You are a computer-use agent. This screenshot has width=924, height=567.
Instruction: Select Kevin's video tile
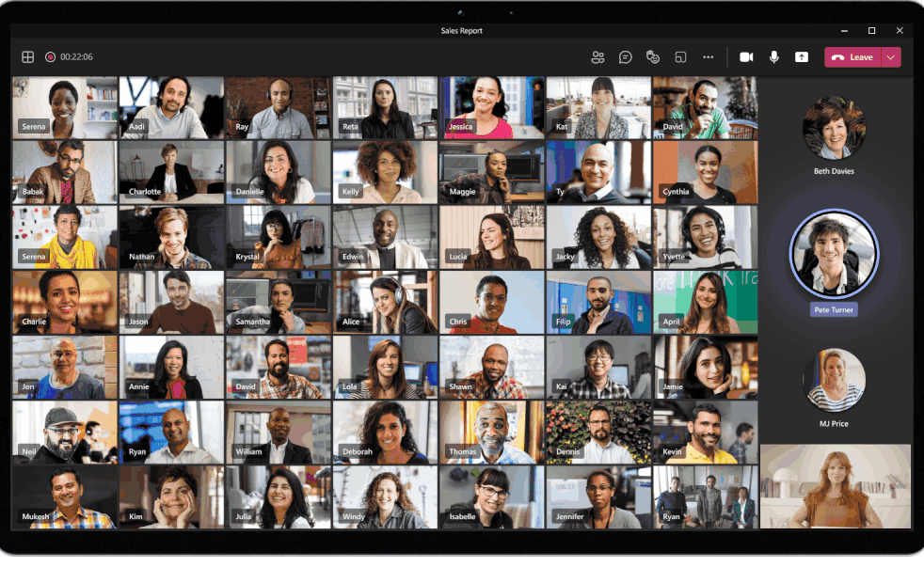706,433
